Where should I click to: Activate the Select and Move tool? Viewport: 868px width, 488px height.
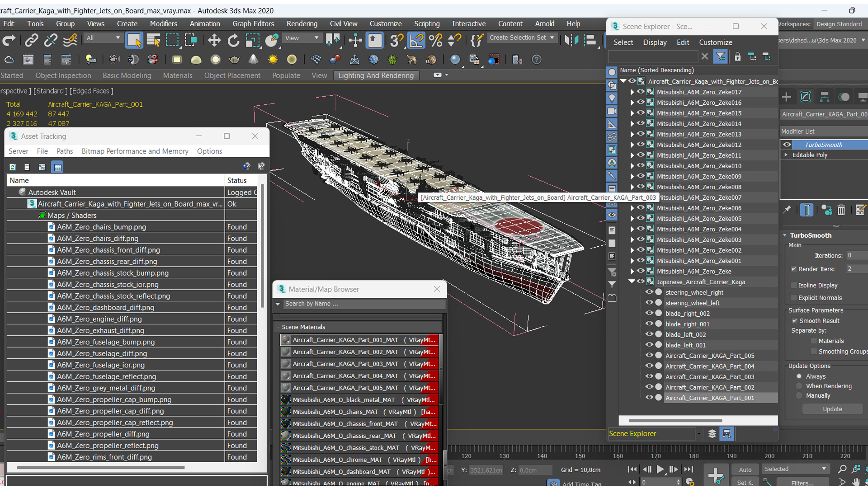coord(214,41)
